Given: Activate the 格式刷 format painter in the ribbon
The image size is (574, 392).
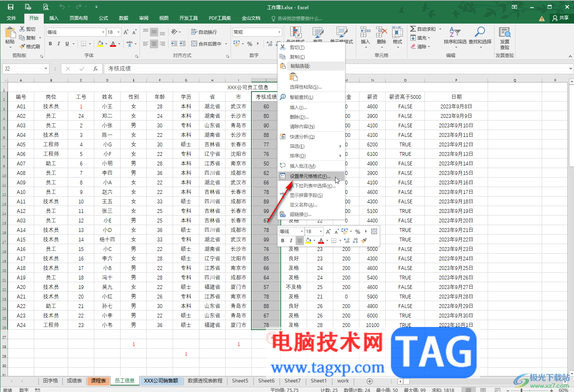Looking at the screenshot, I should [x=30, y=46].
